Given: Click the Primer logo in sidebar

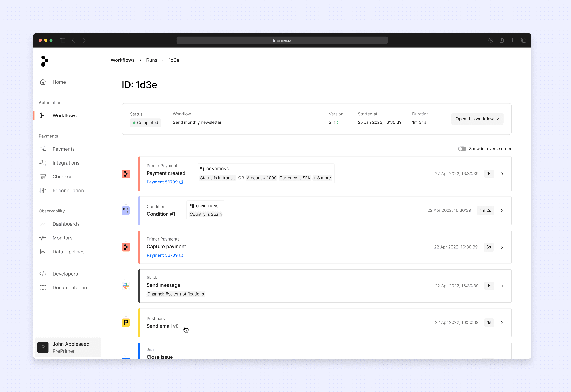Looking at the screenshot, I should (44, 61).
